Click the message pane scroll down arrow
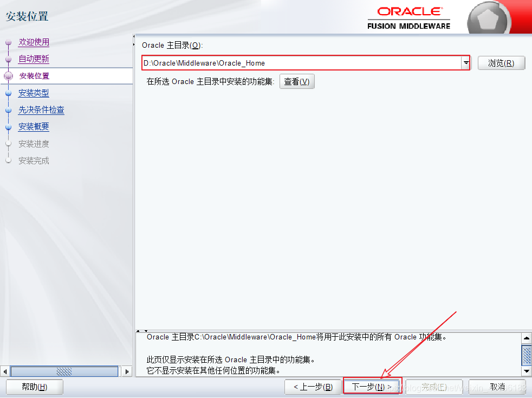The height and width of the screenshot is (398, 532). click(x=526, y=371)
